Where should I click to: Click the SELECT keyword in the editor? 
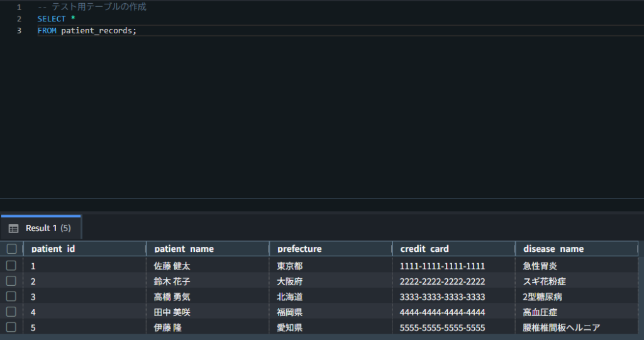coord(52,19)
